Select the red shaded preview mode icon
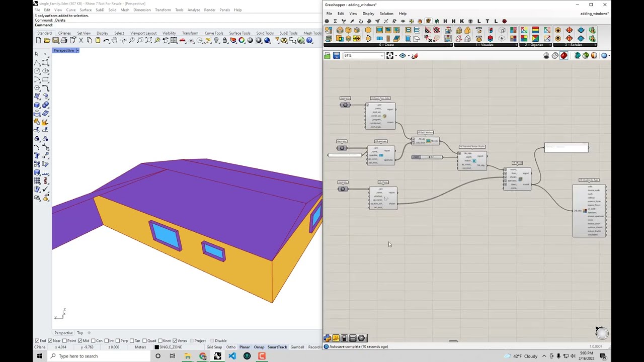This screenshot has height=362, width=644. coord(563,55)
